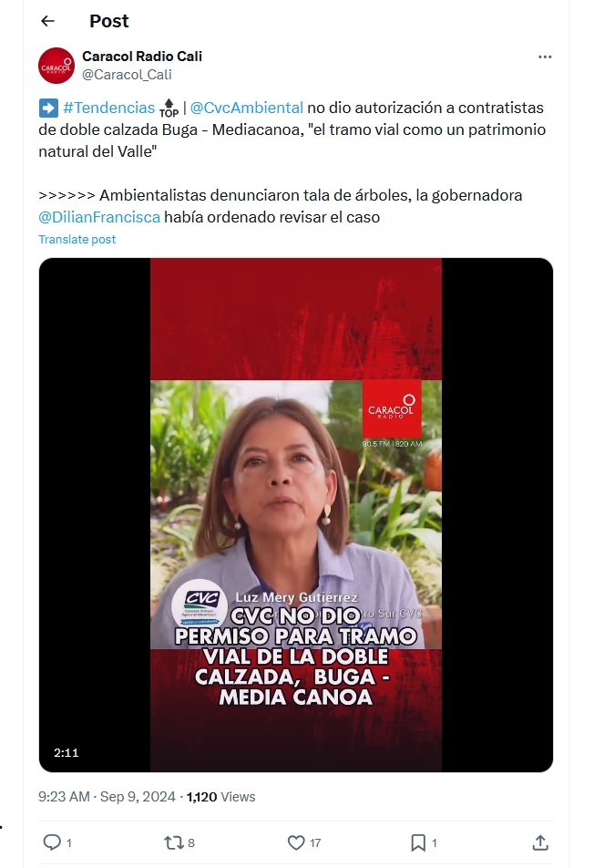The height and width of the screenshot is (868, 594).
Task: Click the reply speech bubble icon
Action: click(x=52, y=842)
